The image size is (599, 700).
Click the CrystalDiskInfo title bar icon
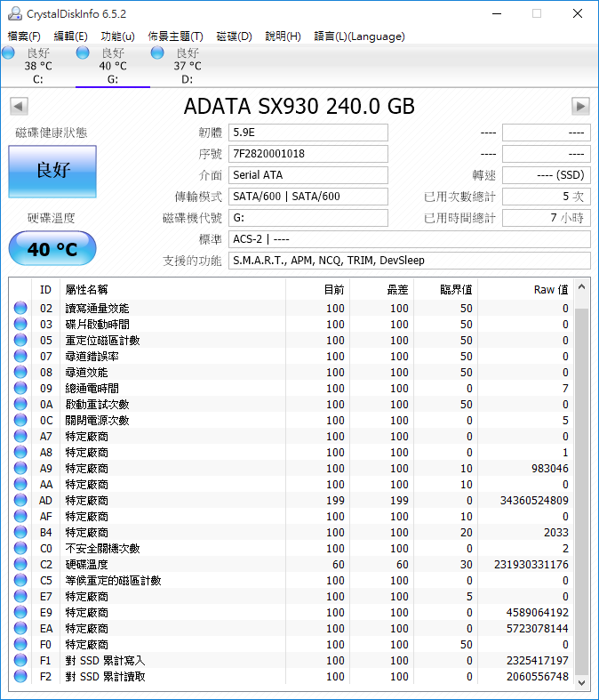point(15,14)
